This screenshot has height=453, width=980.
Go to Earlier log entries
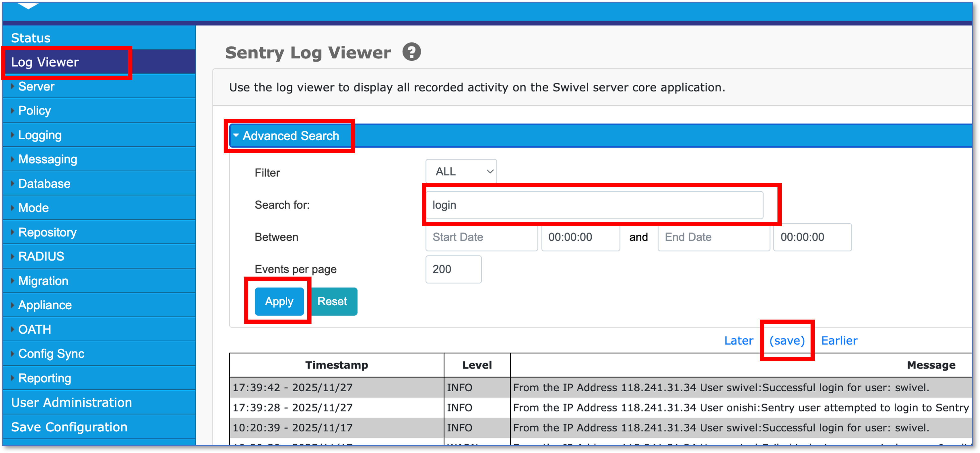[x=839, y=340]
